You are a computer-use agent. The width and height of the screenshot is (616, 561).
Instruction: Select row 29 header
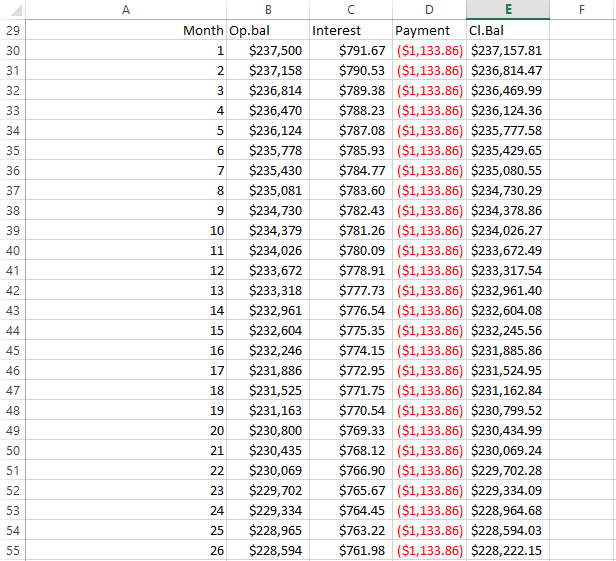point(13,30)
